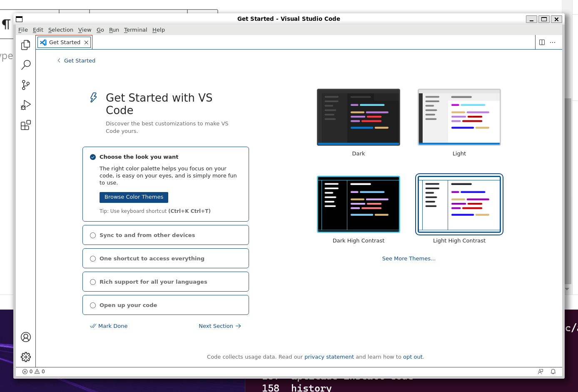Toggle the 'Sync to and from other devices' step

pyautogui.click(x=93, y=235)
